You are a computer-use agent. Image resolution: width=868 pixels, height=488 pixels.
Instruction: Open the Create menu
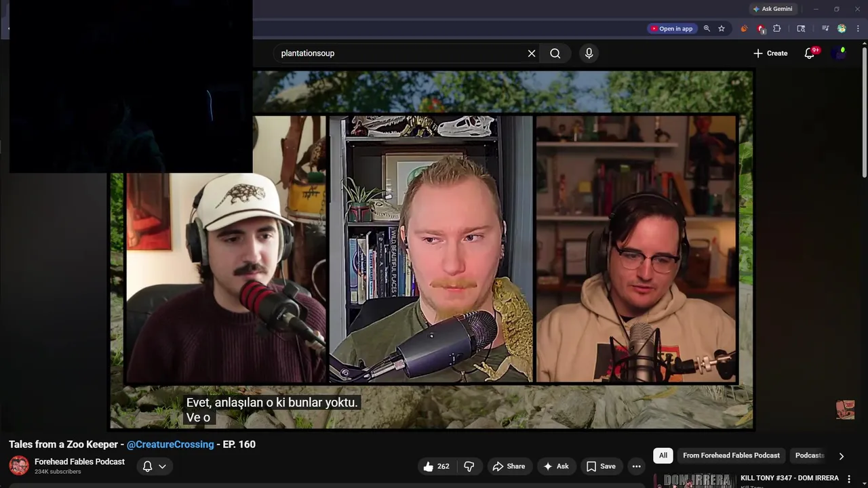click(770, 54)
